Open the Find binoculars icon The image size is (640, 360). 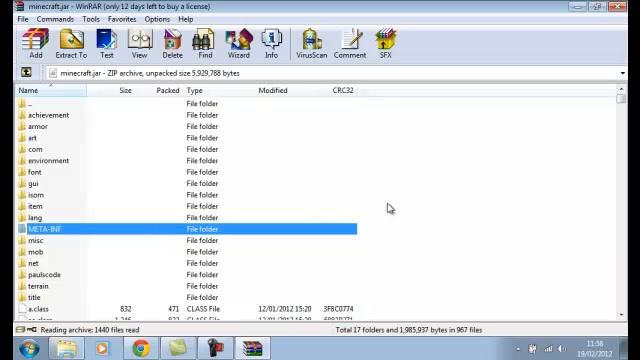point(205,43)
